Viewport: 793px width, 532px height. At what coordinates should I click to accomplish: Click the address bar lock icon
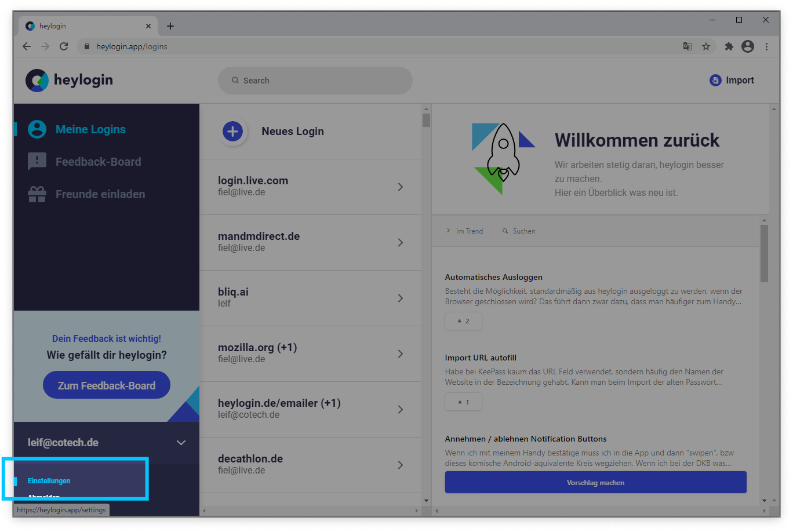pyautogui.click(x=87, y=46)
